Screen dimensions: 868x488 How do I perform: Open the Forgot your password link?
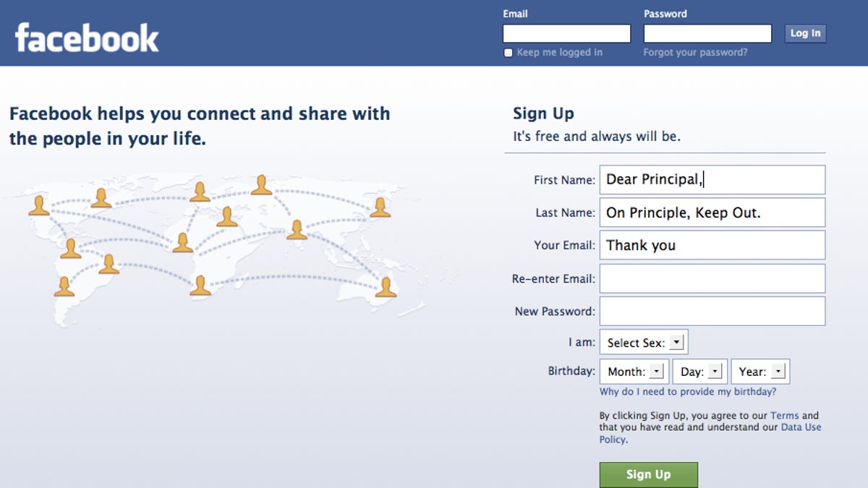tap(695, 52)
